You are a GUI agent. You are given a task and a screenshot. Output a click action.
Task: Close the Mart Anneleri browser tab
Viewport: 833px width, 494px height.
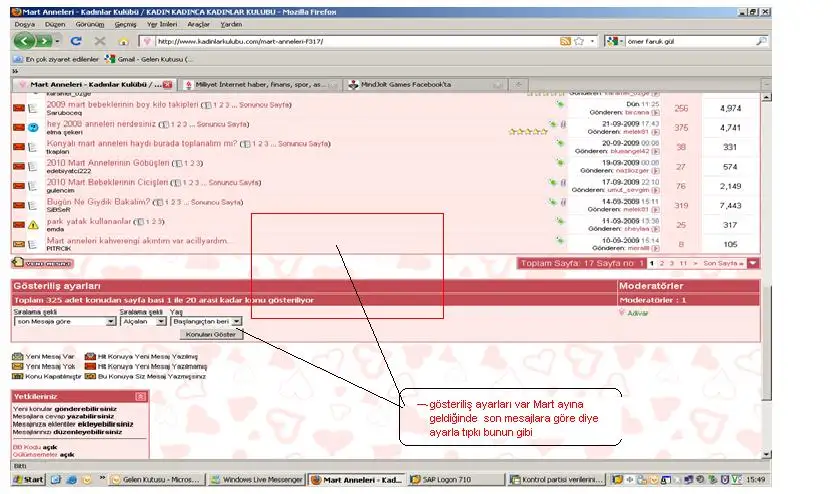coord(167,85)
